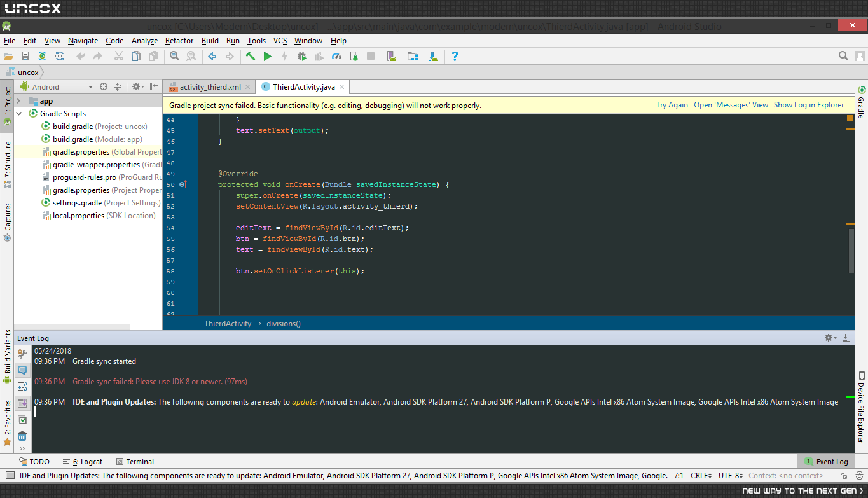Viewport: 868px width, 498px height.
Task: Click the Synchronize refresh toolbar icon
Action: tap(59, 57)
